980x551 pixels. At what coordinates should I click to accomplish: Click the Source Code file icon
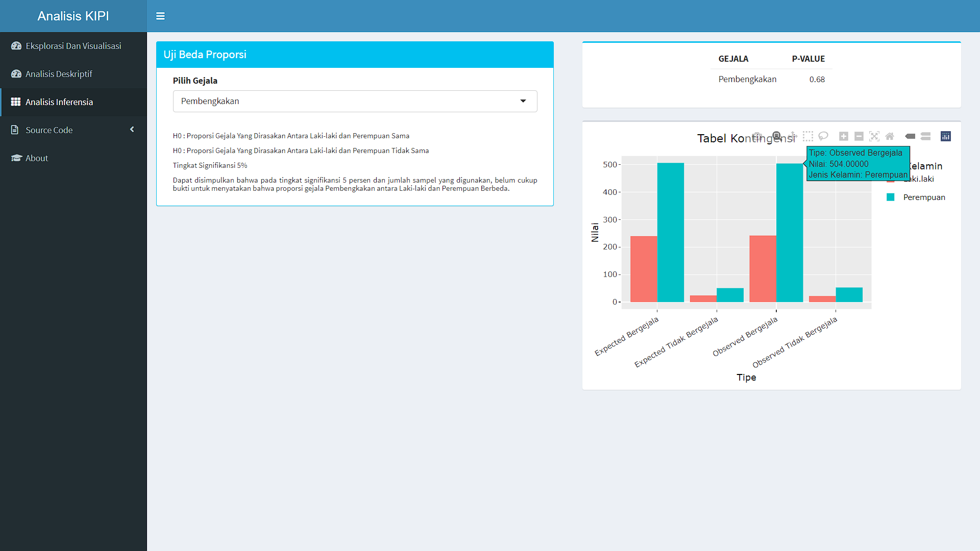pos(15,130)
